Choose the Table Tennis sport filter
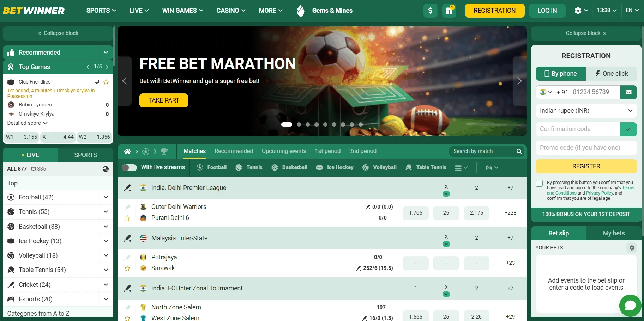Viewport: 644px width, 321px height. [426, 167]
